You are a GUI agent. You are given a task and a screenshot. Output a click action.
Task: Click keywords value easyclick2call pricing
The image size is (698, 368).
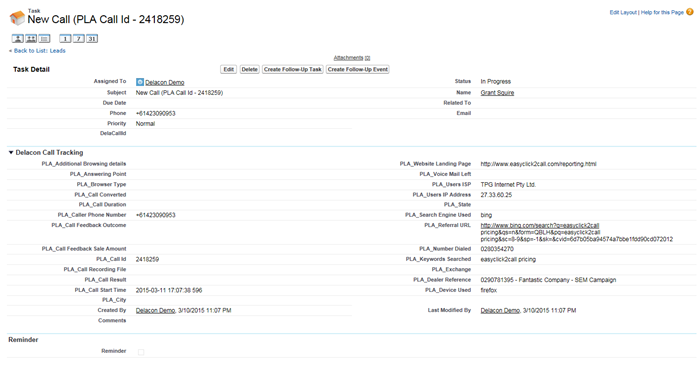click(x=508, y=259)
